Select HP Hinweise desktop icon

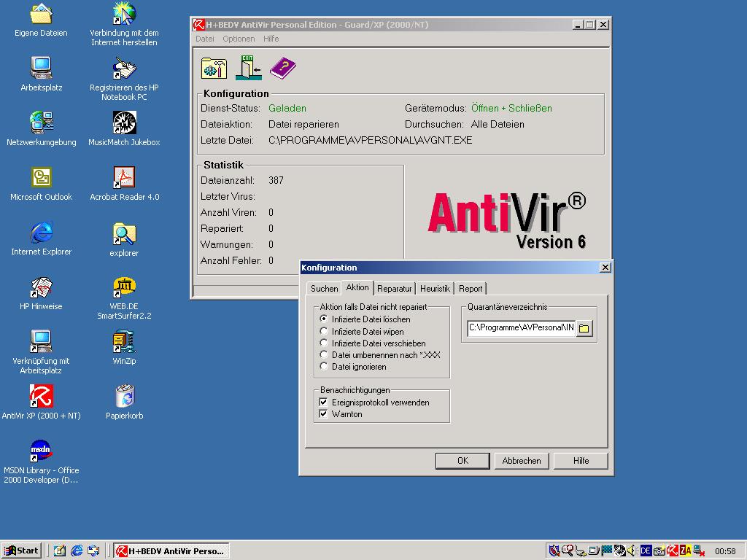click(41, 293)
